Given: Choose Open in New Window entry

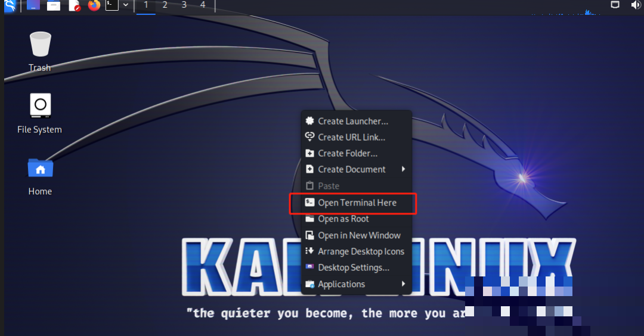Looking at the screenshot, I should click(x=357, y=235).
